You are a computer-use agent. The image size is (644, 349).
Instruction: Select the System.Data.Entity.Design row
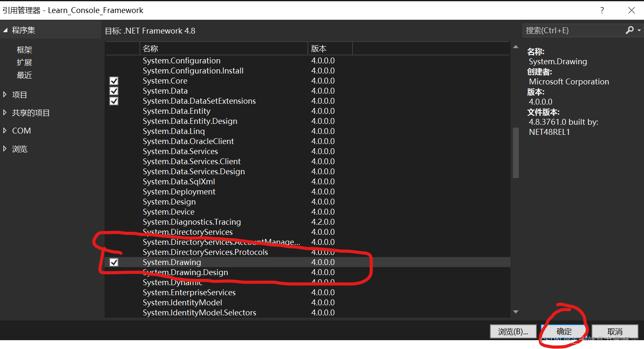[x=308, y=121]
